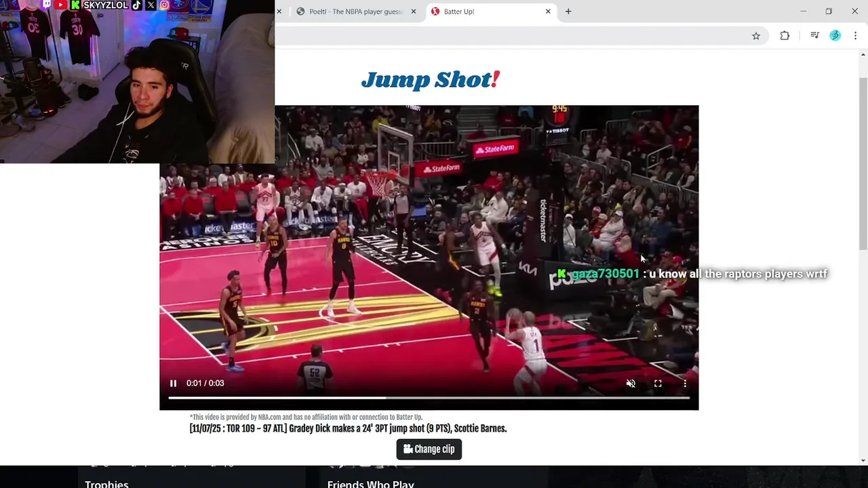Click the Poeltl tab globe favicon
Image resolution: width=868 pixels, height=488 pixels.
pyautogui.click(x=300, y=12)
